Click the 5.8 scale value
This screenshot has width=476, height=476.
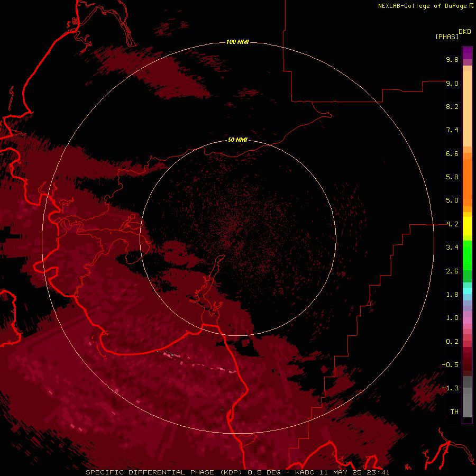[452, 177]
